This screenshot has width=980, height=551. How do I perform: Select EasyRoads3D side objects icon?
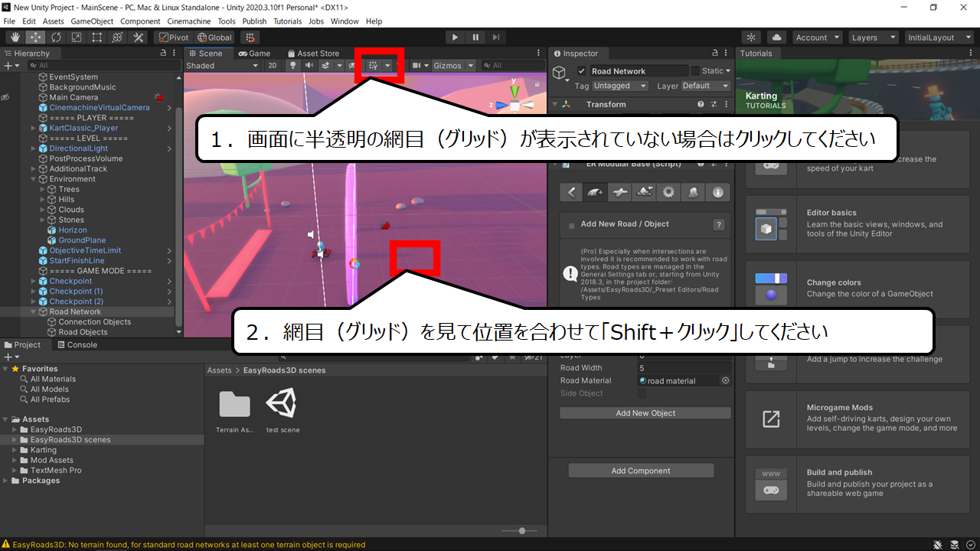pos(694,193)
